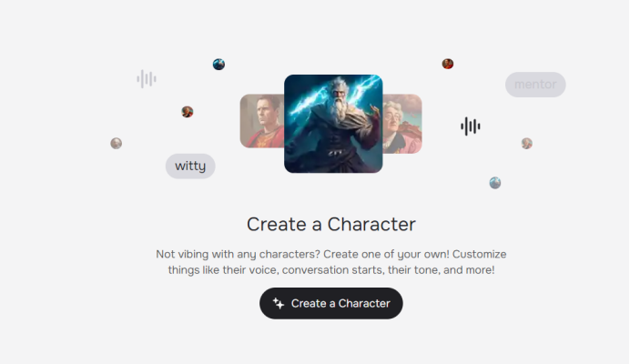Viewport: 630px width, 364px height.
Task: Click the Create a Character button
Action: coord(331,303)
